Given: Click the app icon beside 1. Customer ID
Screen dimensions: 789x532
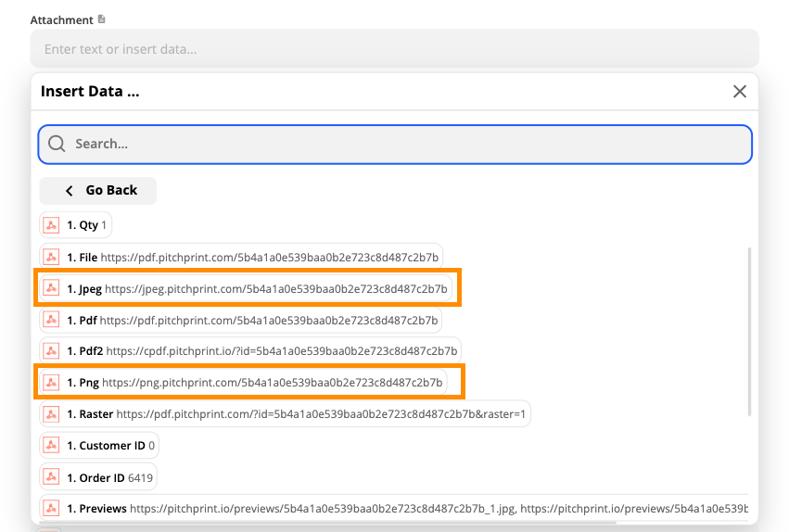Looking at the screenshot, I should [51, 446].
